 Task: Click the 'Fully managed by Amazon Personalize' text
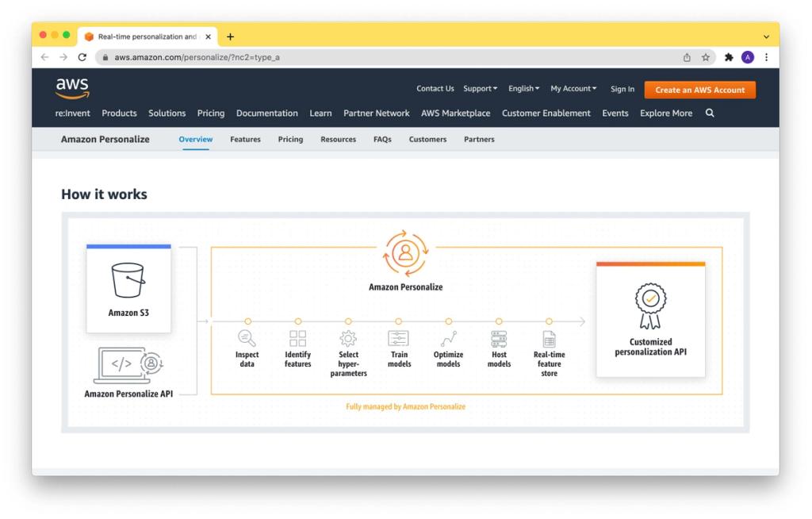[405, 406]
